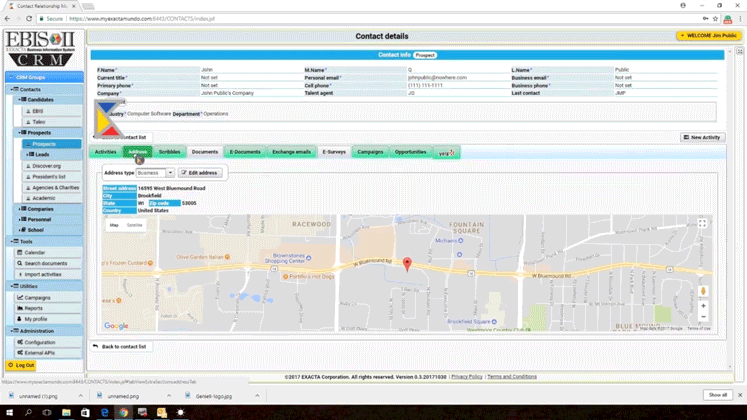Image resolution: width=747 pixels, height=420 pixels.
Task: Open the Address type dropdown
Action: [x=155, y=173]
